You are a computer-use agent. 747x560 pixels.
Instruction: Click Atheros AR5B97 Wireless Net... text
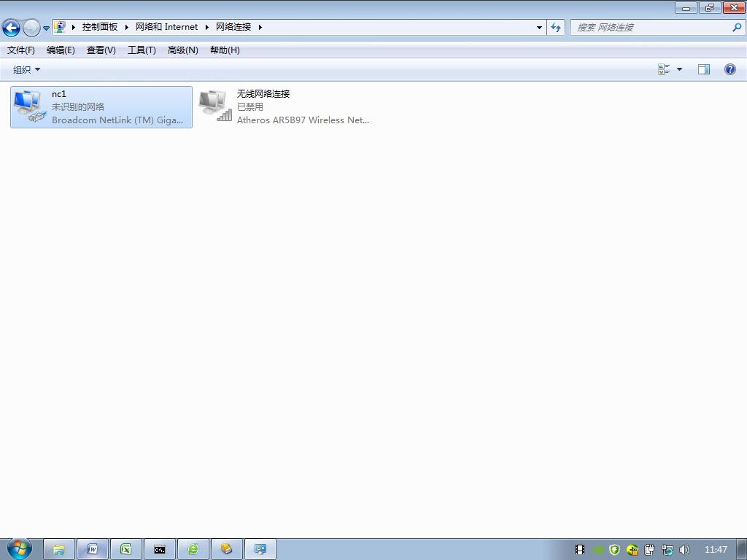303,120
